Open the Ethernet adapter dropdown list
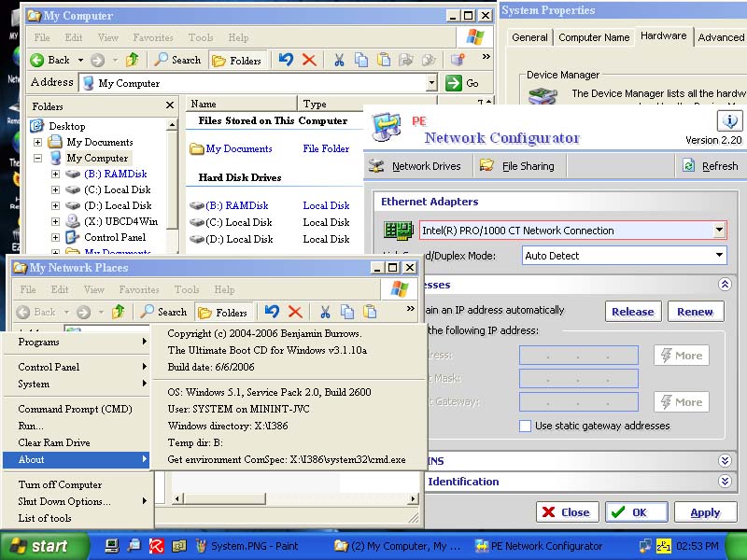 [x=718, y=230]
